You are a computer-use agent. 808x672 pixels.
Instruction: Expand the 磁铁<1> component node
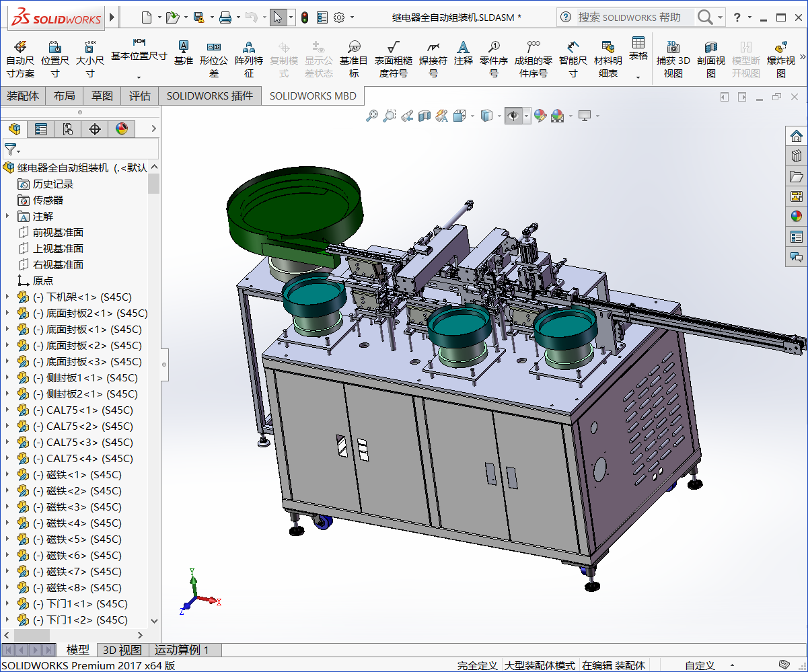[7, 474]
